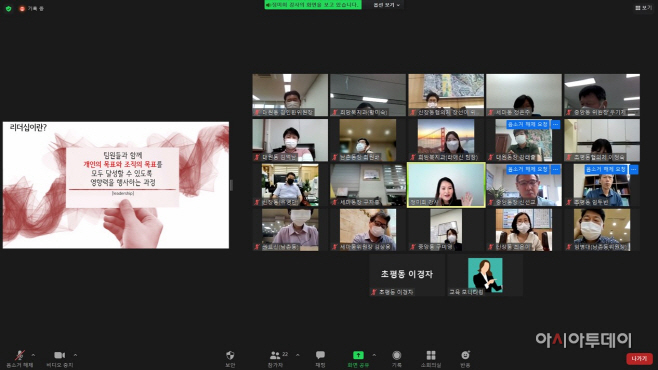This screenshot has height=370, width=658.
Task: Toggle Record (기록) in the toolbar
Action: tap(397, 359)
